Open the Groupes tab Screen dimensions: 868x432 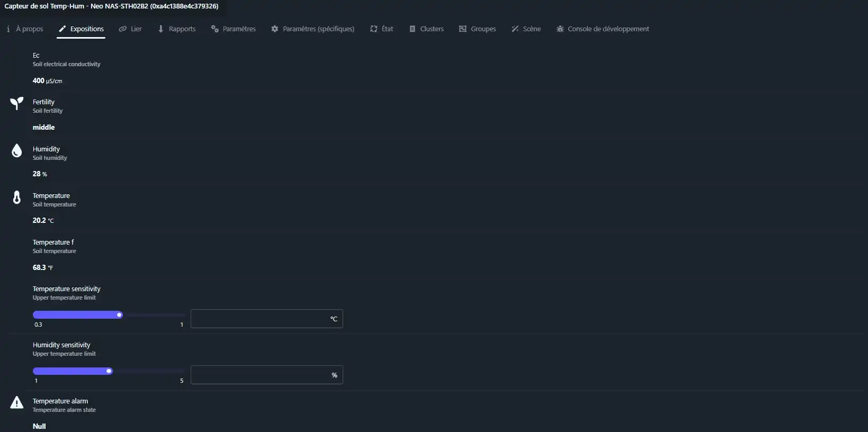click(478, 29)
